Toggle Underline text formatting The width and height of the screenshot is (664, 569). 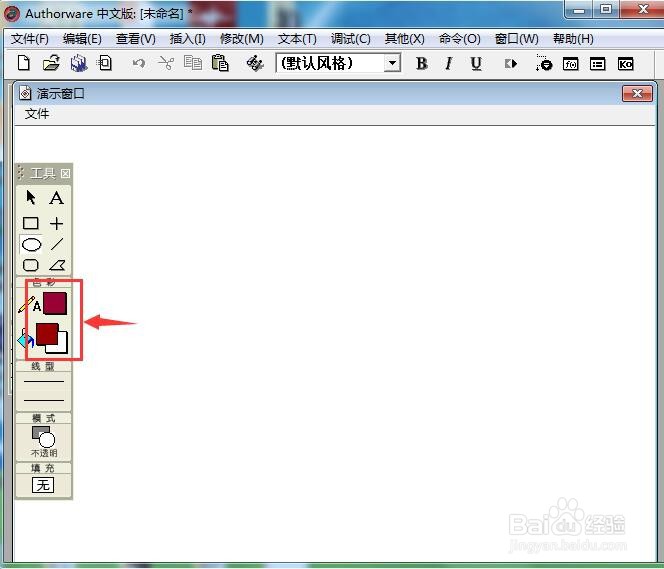(x=476, y=64)
